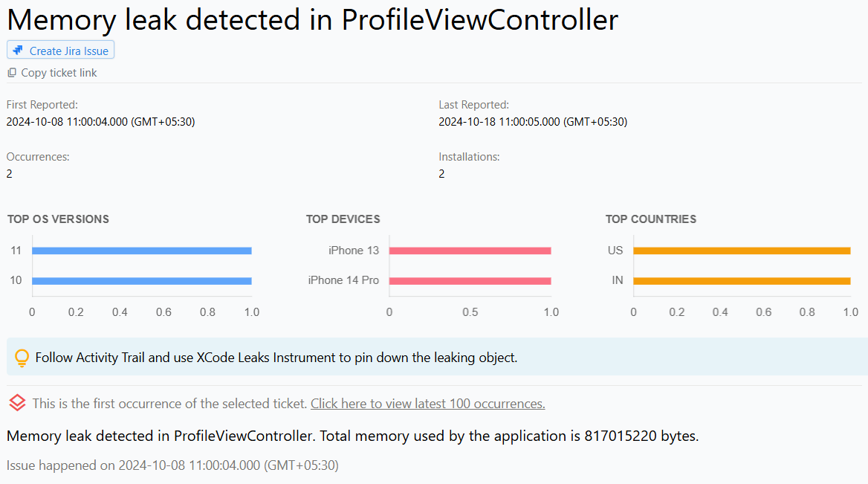Click the iPhone 14 Pro axis label
This screenshot has width=868, height=484.
344,280
